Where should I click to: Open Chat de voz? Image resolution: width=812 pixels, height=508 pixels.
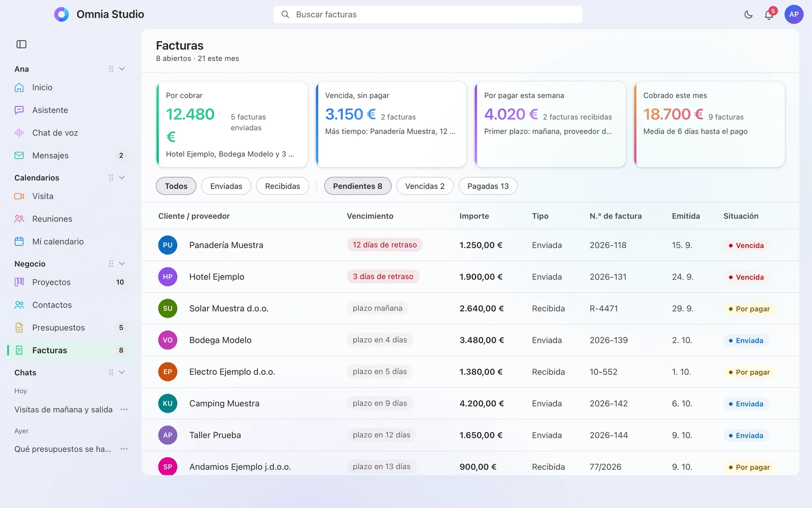point(70,133)
